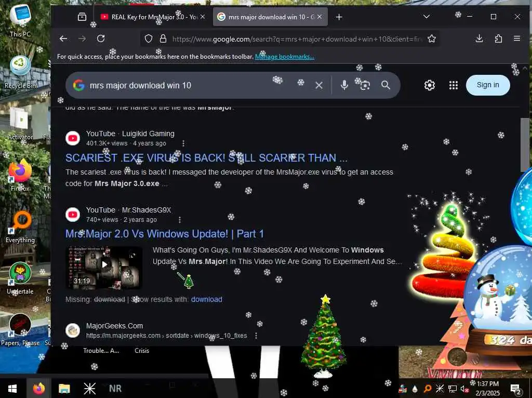Screen dimensions: 532x398
Task: Open Google quick settings gear
Action: [x=430, y=85]
